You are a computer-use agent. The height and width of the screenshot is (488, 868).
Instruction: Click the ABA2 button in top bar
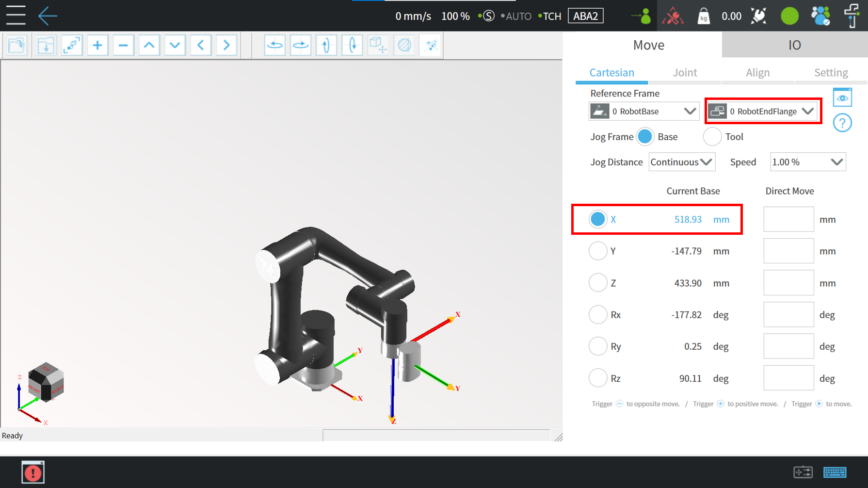pyautogui.click(x=585, y=16)
